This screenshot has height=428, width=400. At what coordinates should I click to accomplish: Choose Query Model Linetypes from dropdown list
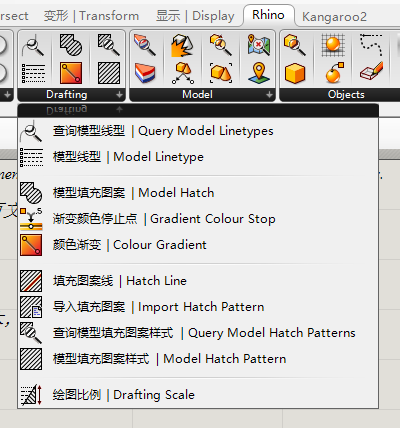[x=198, y=131]
